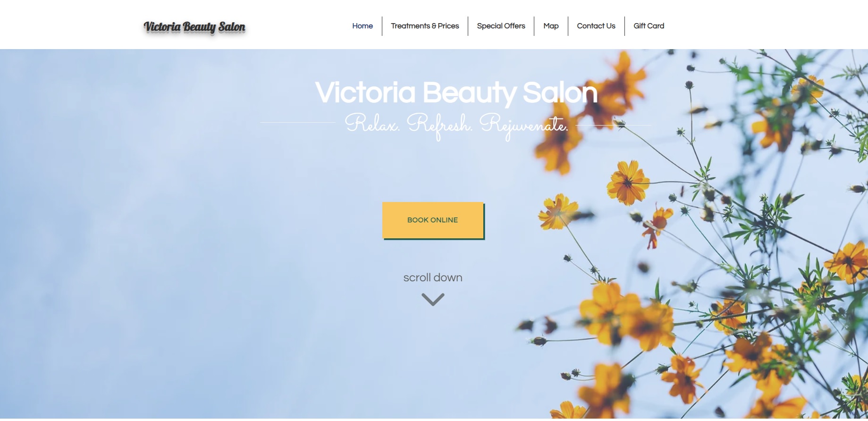Click the scroll down text
The image size is (868, 421).
(433, 278)
